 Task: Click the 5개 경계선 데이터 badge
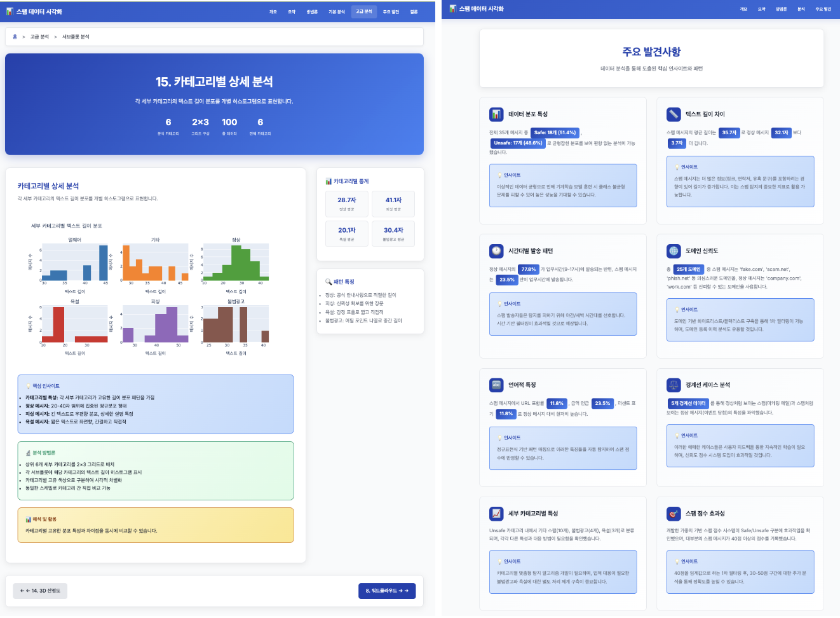pyautogui.click(x=688, y=403)
